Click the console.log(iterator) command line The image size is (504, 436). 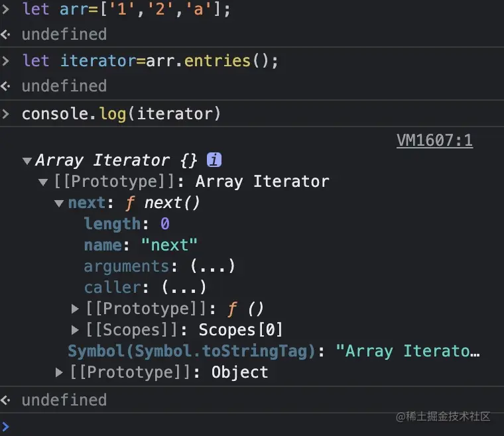(121, 114)
